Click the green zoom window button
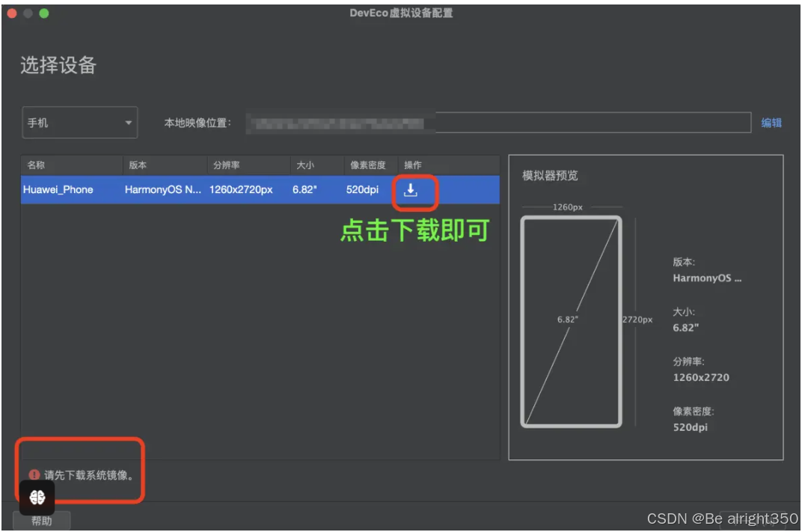 [44, 13]
